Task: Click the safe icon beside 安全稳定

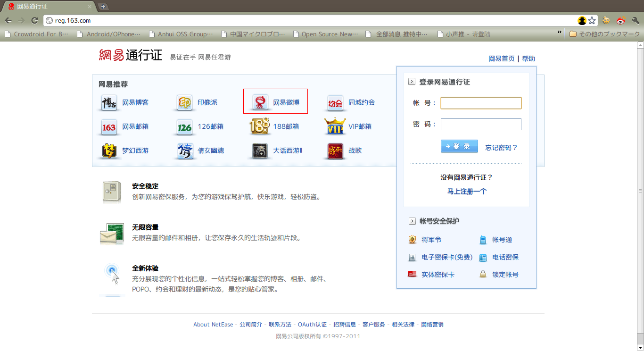Action: pyautogui.click(x=112, y=192)
